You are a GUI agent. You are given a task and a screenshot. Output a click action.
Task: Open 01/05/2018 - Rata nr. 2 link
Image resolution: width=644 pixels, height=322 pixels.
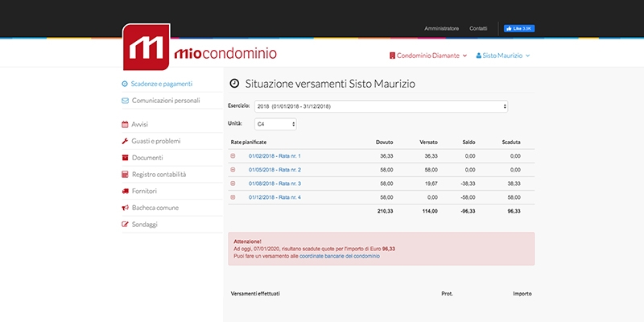point(275,170)
